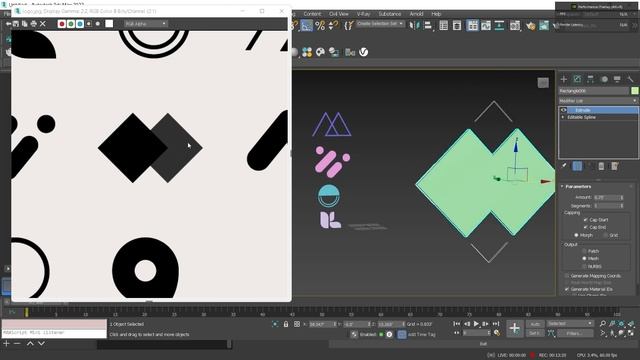Screen dimensions: 640x360
Task: Open the key filter Selected dropdown
Action: click(x=570, y=324)
